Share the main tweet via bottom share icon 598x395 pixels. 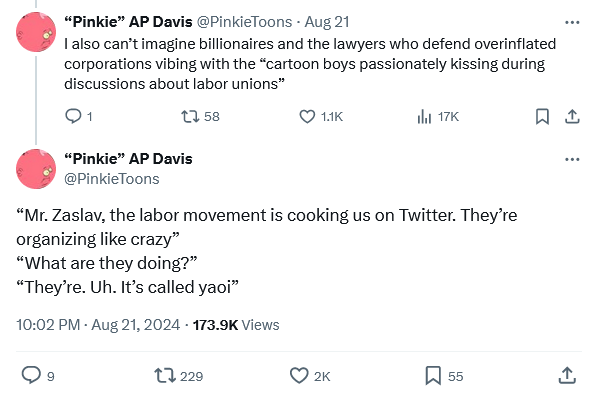(567, 375)
